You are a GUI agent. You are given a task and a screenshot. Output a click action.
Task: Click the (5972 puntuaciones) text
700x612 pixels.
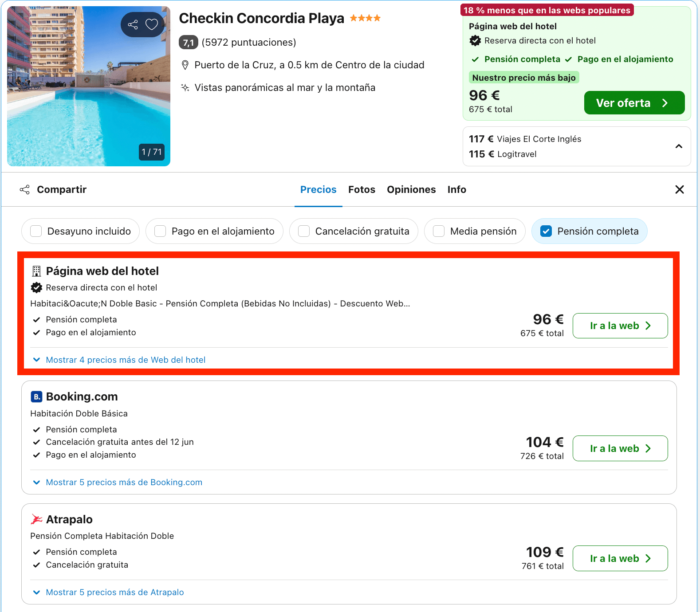249,43
